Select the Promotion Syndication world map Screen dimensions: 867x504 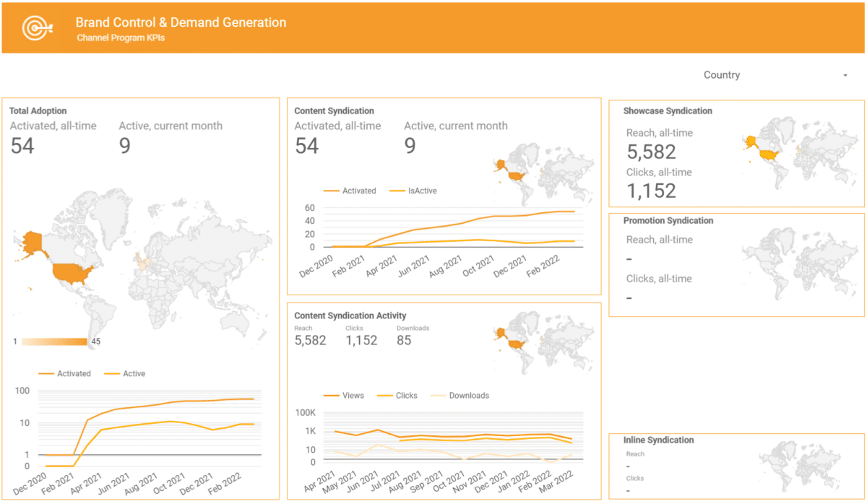798,264
